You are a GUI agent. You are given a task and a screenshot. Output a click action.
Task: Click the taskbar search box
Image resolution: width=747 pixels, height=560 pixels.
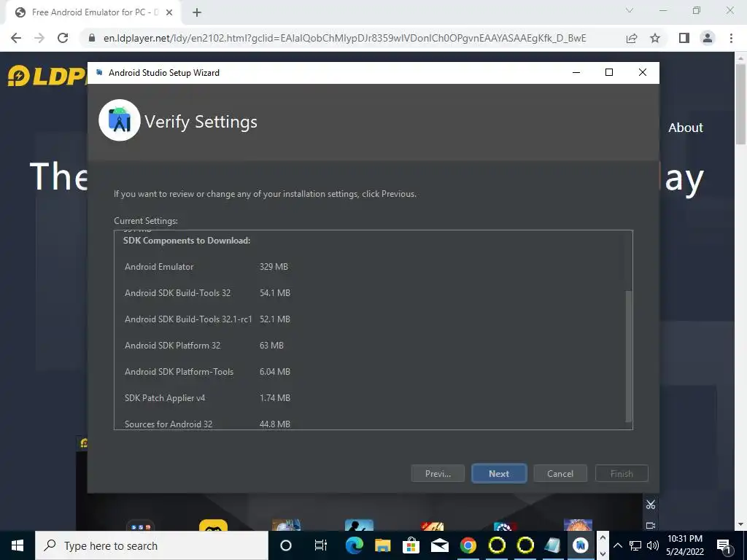pyautogui.click(x=152, y=545)
